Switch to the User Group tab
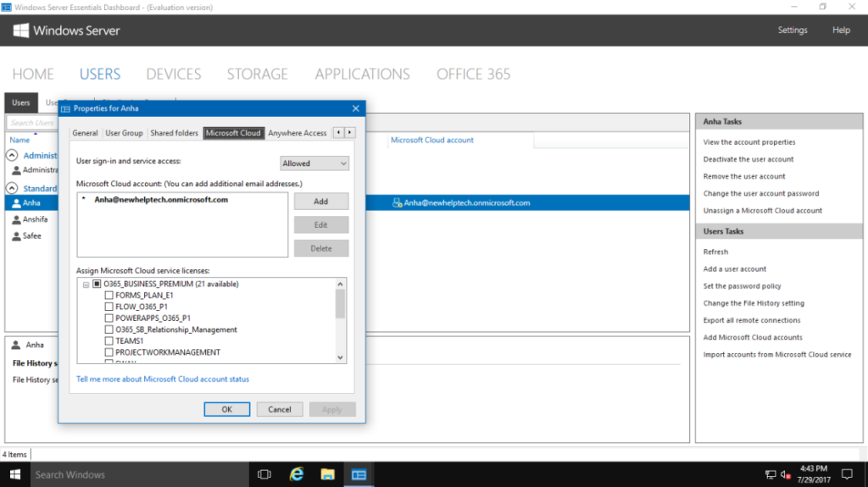Screen dimensions: 868x487 [x=124, y=133]
